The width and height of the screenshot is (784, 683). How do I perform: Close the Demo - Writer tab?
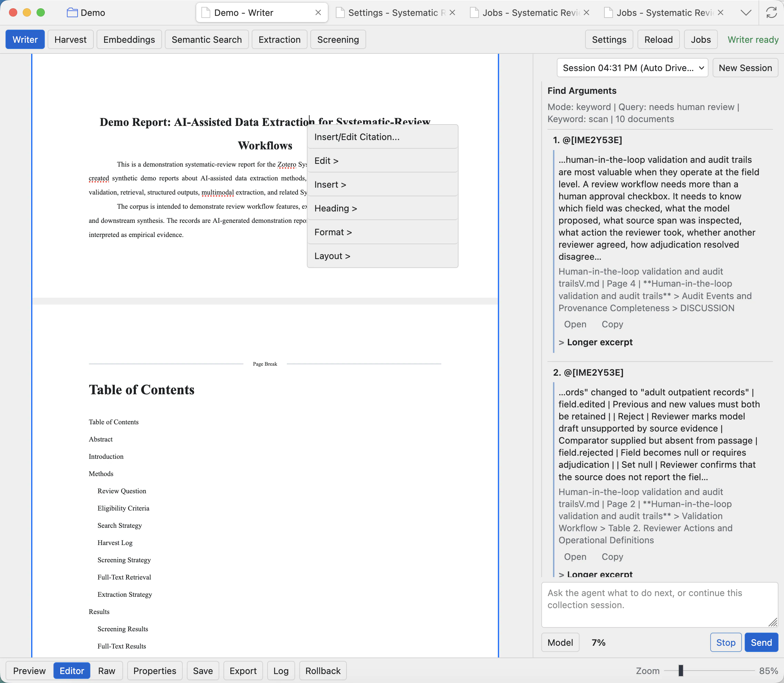318,12
